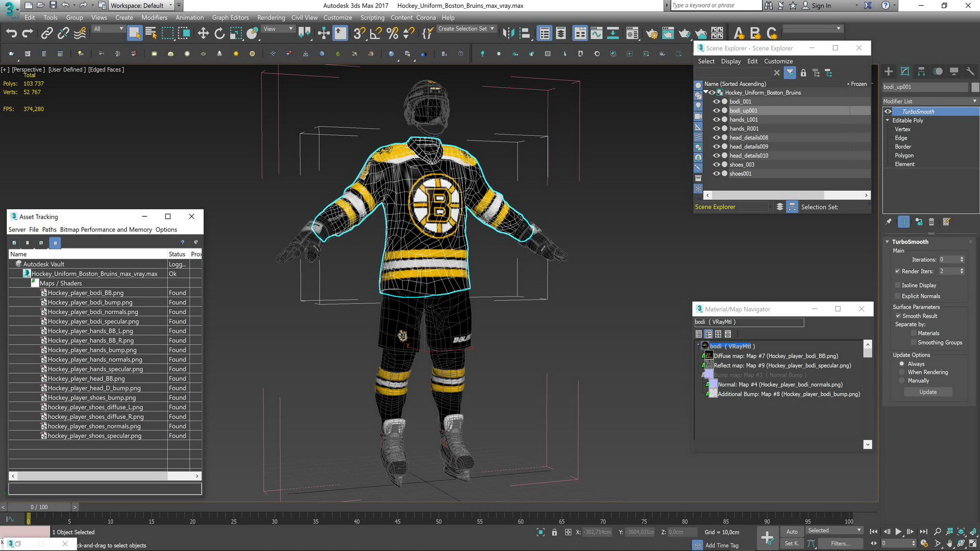Enable the Explicit Normals checkbox

(x=897, y=296)
